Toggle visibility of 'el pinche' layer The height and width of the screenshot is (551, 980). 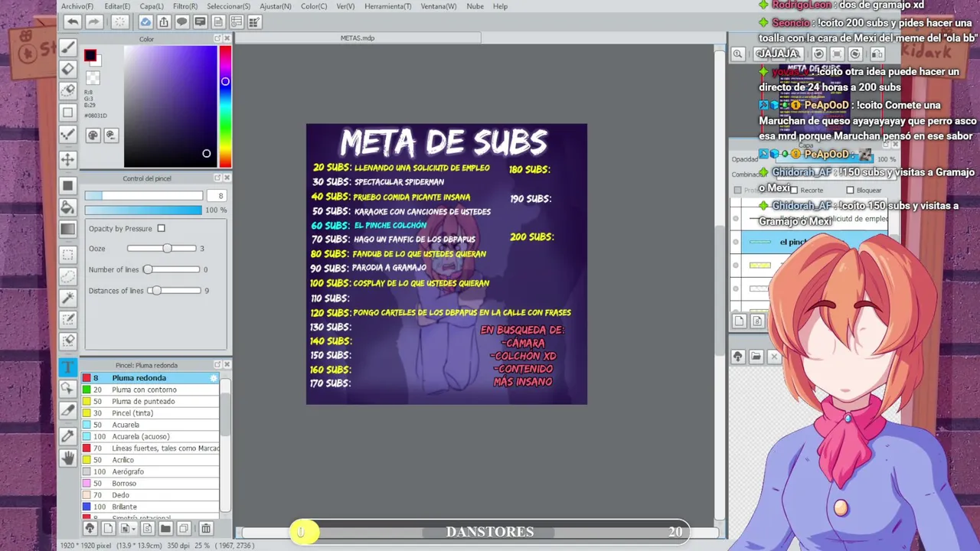[x=736, y=242]
